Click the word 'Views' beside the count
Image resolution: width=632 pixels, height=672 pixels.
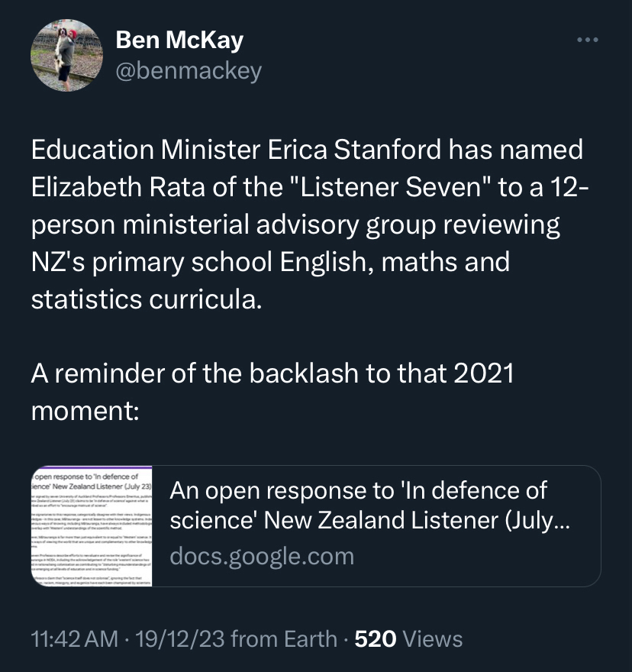point(432,638)
